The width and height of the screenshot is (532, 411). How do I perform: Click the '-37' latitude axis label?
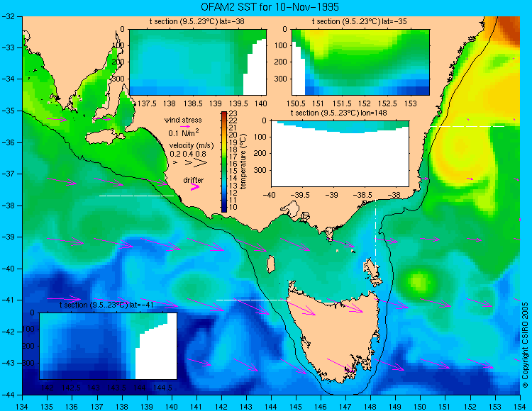[x=9, y=174]
